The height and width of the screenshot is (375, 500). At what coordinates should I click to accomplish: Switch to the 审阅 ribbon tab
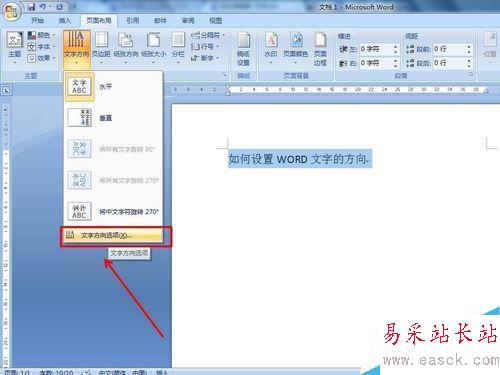pos(188,21)
